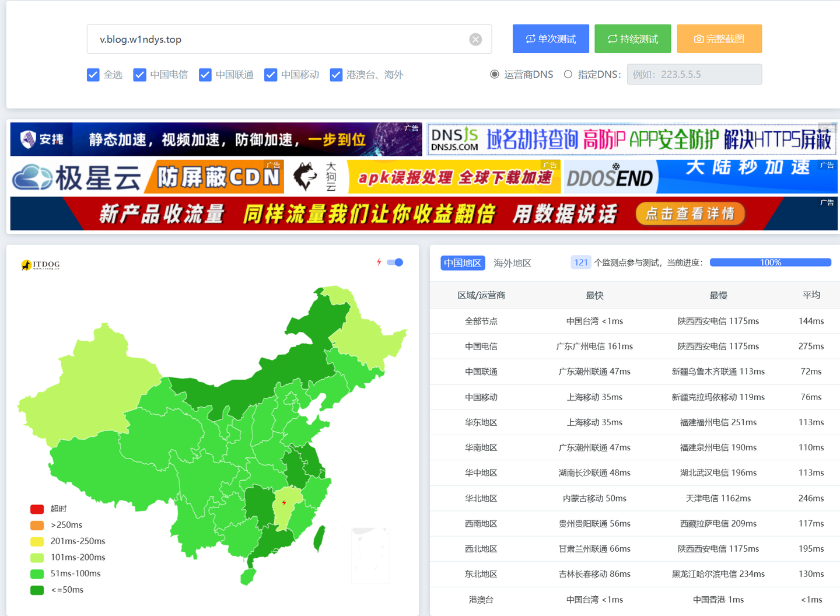Image resolution: width=840 pixels, height=616 pixels.
Task: Click the refresh icon on 单次测试 button
Action: click(530, 38)
